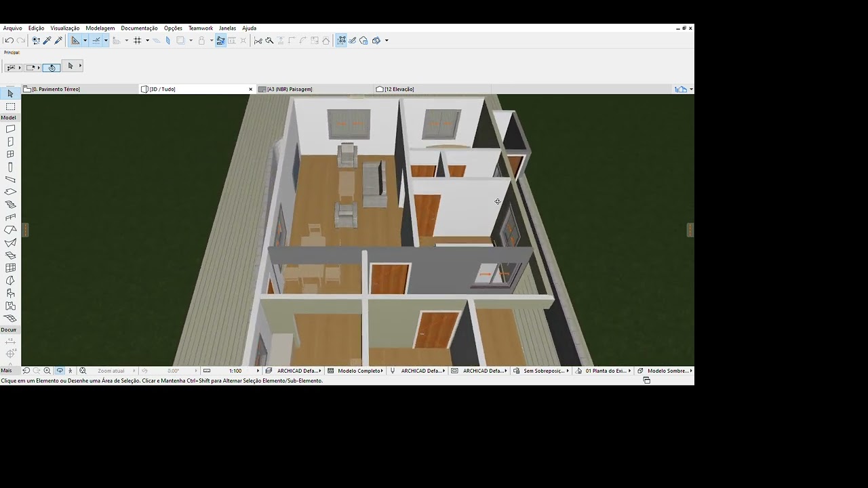868x488 pixels.
Task: Select the Arrow tool in the toolbox
Action: 10,94
